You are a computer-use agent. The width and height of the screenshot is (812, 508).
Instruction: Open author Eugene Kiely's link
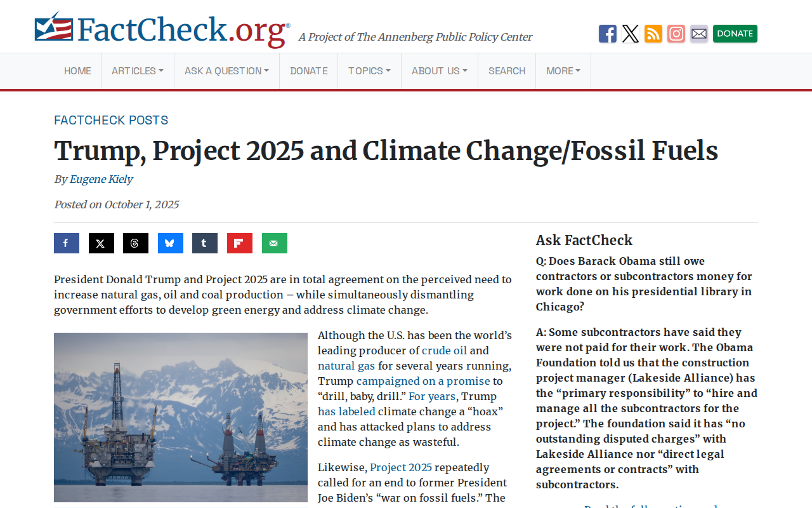pyautogui.click(x=101, y=179)
